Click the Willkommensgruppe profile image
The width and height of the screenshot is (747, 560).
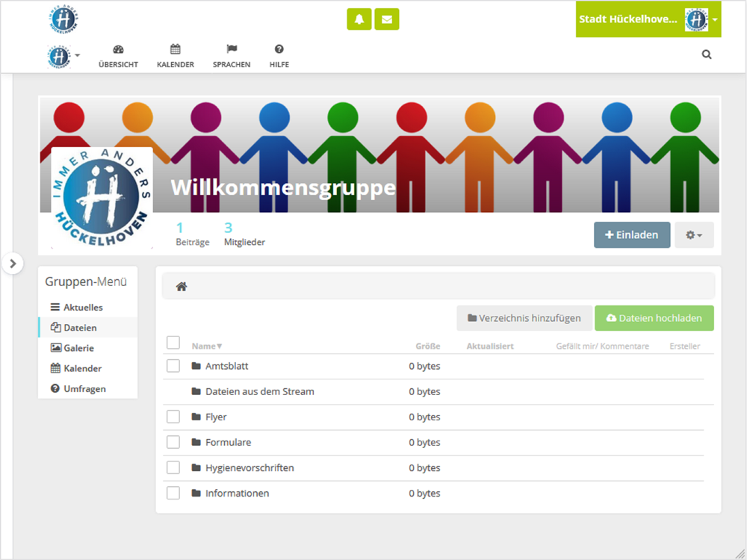(102, 198)
